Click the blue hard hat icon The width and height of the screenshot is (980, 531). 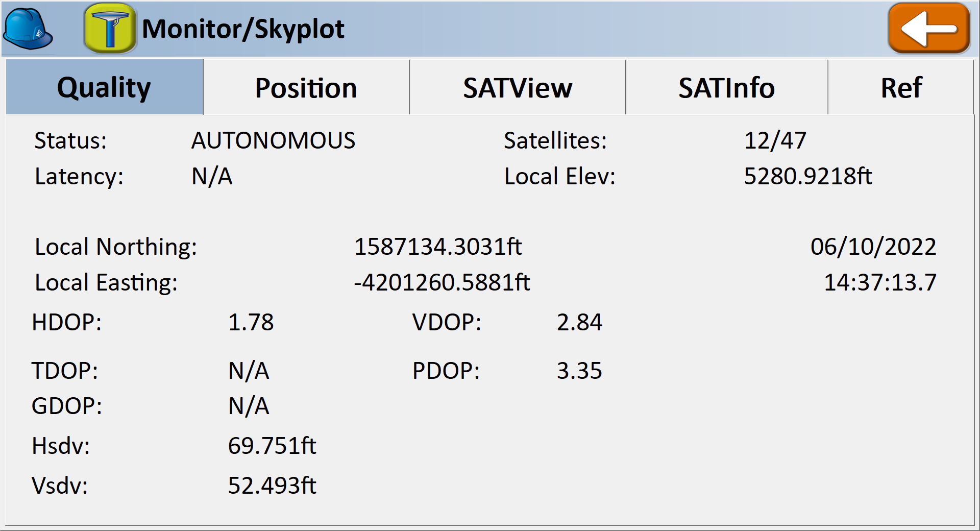[x=28, y=30]
